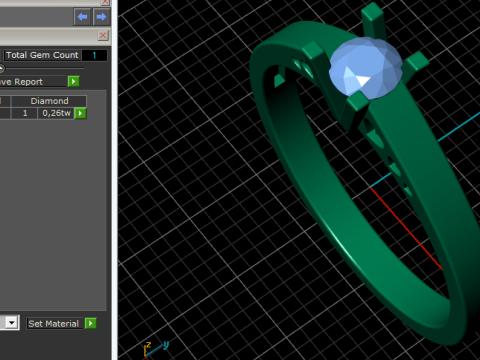Close the gem report panel
Viewport: 480px width, 360px height.
coord(103,35)
